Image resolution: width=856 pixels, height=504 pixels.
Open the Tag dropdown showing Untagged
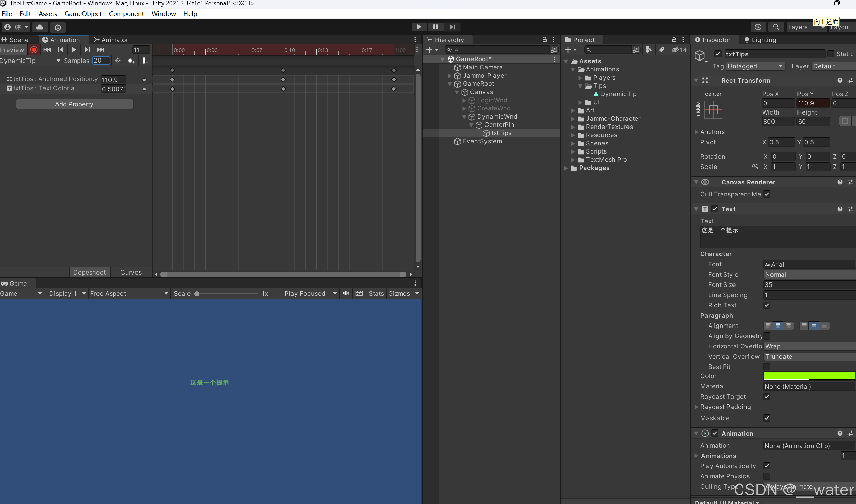[x=755, y=66]
